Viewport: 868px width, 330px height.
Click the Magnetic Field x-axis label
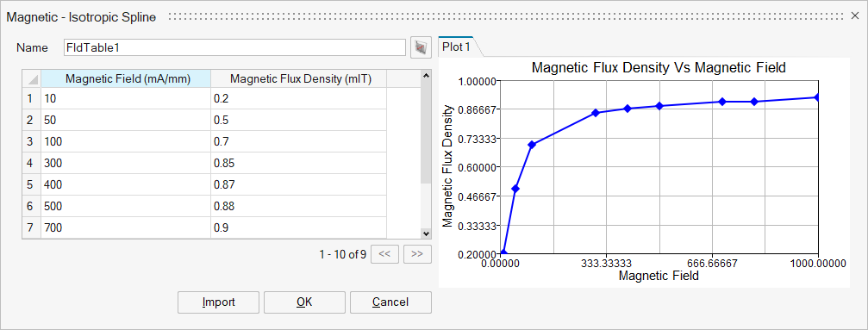[659, 275]
